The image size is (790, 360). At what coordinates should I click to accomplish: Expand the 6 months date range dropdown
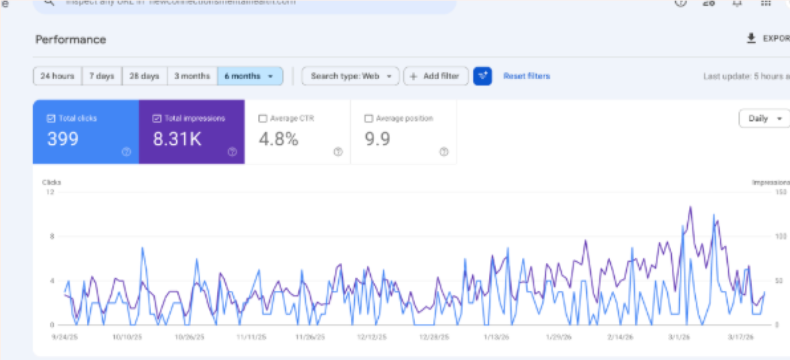[250, 76]
